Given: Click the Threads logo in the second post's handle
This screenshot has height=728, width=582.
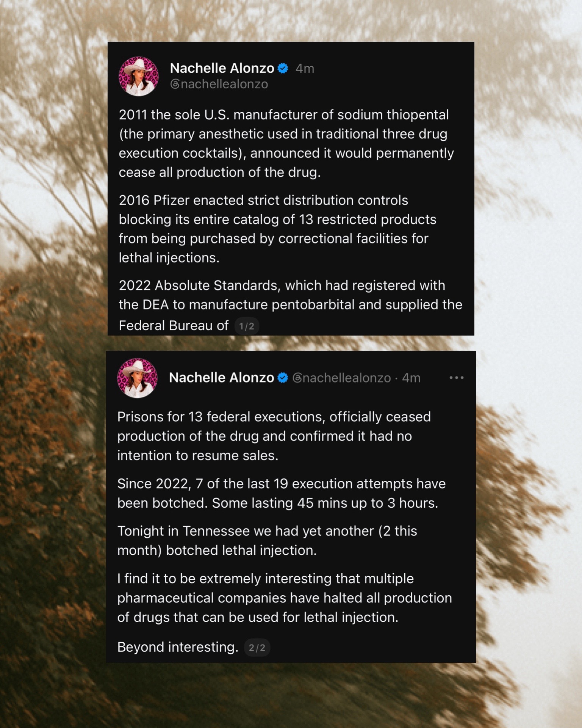Looking at the screenshot, I should [x=297, y=378].
